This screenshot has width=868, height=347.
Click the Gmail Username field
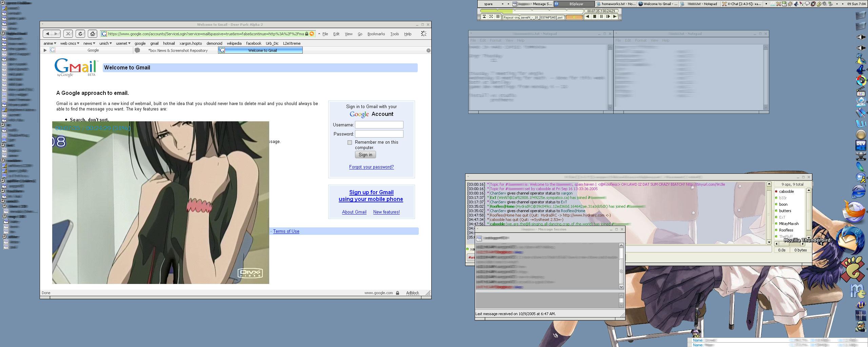coord(379,125)
